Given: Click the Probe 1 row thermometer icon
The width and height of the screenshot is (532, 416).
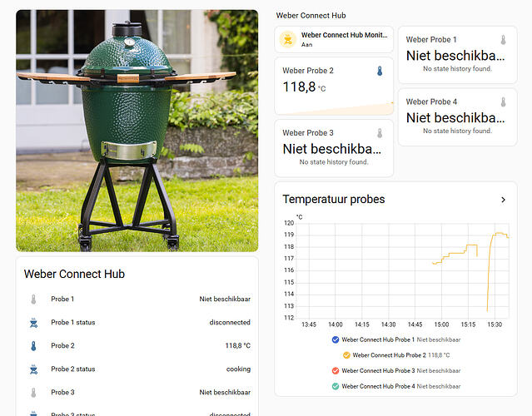Looking at the screenshot, I should 33,300.
